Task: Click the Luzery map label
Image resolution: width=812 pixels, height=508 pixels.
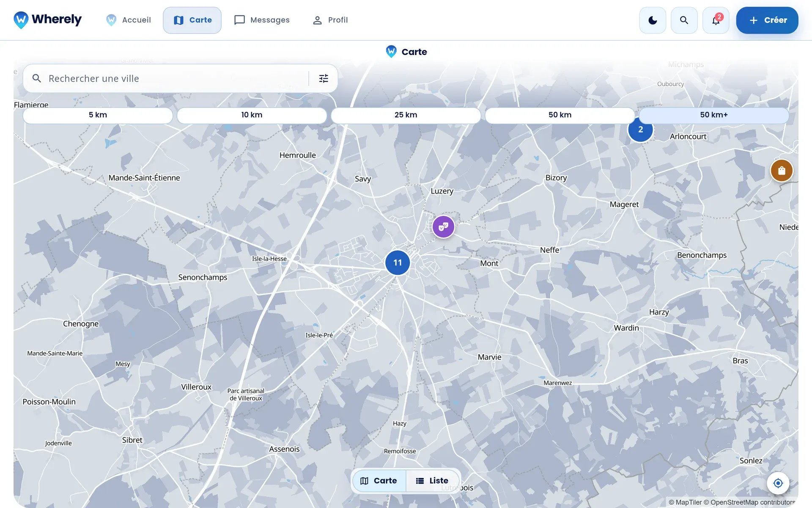Action: tap(442, 191)
